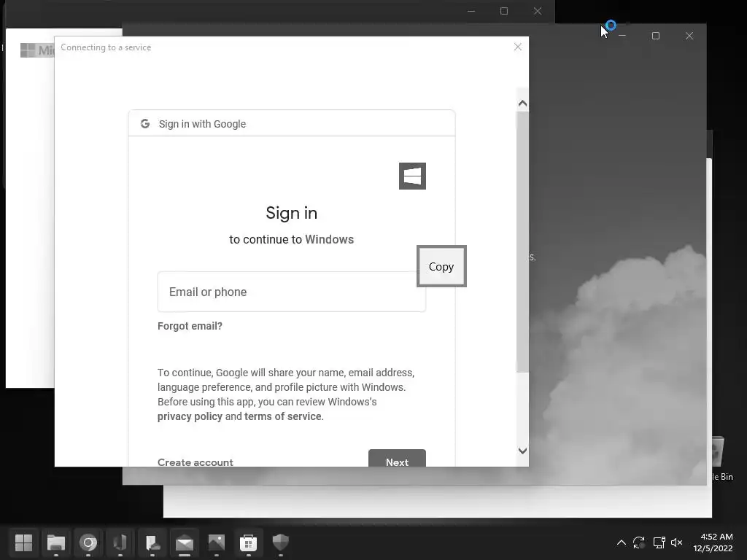Open the Photos app on the taskbar
747x560 pixels.
click(216, 542)
